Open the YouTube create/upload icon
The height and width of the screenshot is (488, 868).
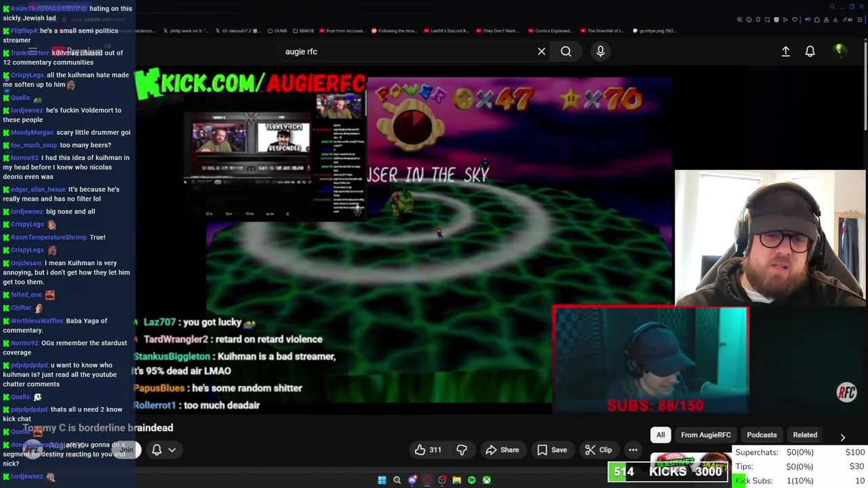click(x=785, y=52)
